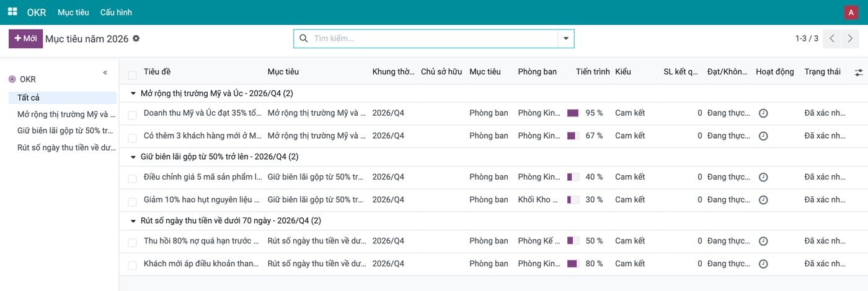Open activity clock for Doanh thu Mỹ và Úc row
The image size is (868, 291).
tap(763, 113)
